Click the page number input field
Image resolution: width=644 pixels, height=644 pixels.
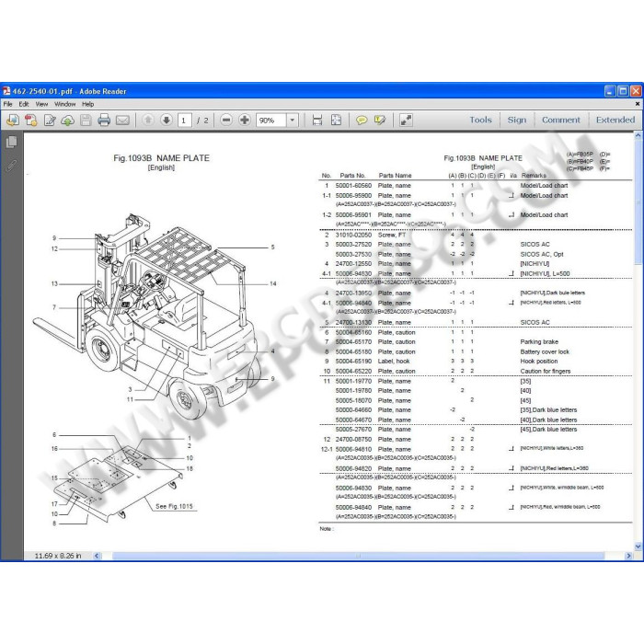185,121
